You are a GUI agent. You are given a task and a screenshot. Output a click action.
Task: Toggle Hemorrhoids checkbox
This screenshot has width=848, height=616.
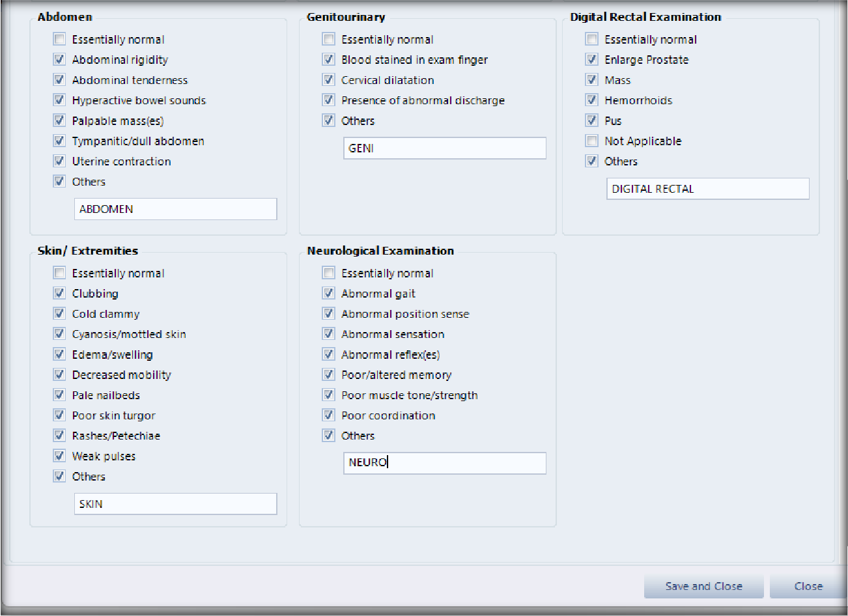click(x=592, y=100)
